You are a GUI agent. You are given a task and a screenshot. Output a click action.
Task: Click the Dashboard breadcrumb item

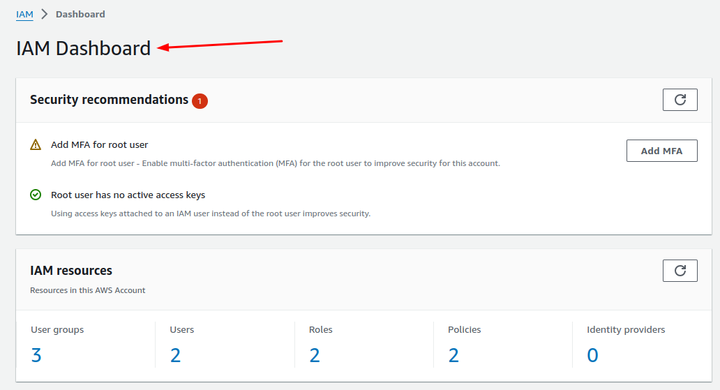tap(80, 14)
